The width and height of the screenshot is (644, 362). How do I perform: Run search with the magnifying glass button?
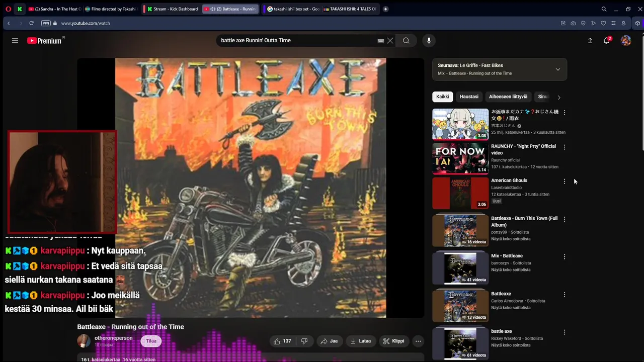(x=406, y=41)
